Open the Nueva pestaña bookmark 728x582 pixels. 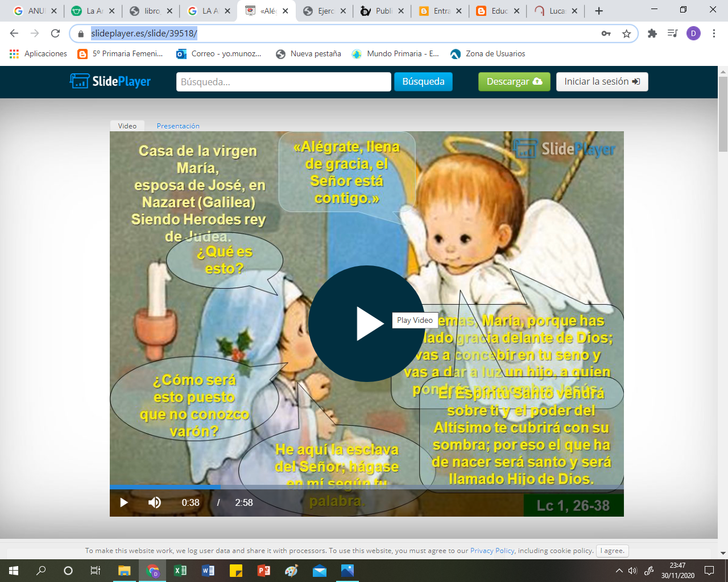pos(308,54)
